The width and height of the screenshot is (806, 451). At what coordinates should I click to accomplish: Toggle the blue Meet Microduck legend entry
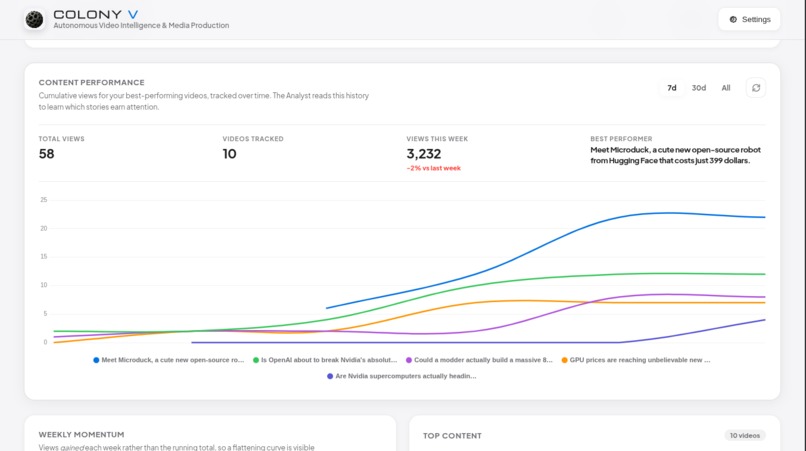coord(169,360)
